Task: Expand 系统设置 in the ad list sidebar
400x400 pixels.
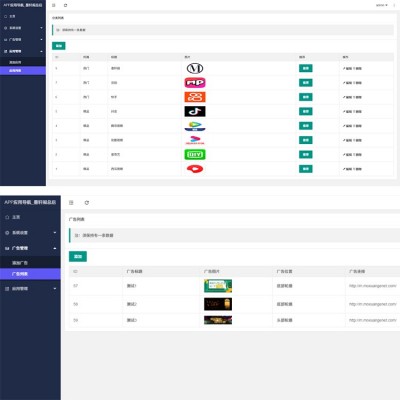Action: [30, 233]
